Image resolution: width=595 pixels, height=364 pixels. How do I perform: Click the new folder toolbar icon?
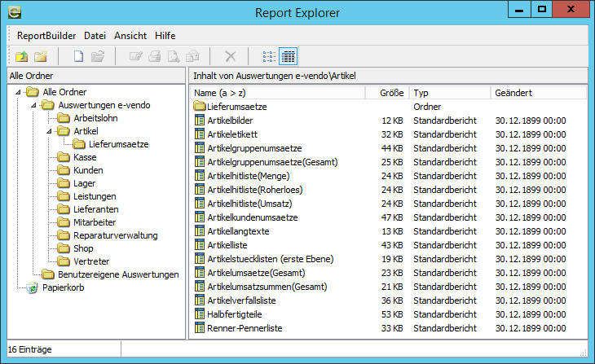click(41, 56)
